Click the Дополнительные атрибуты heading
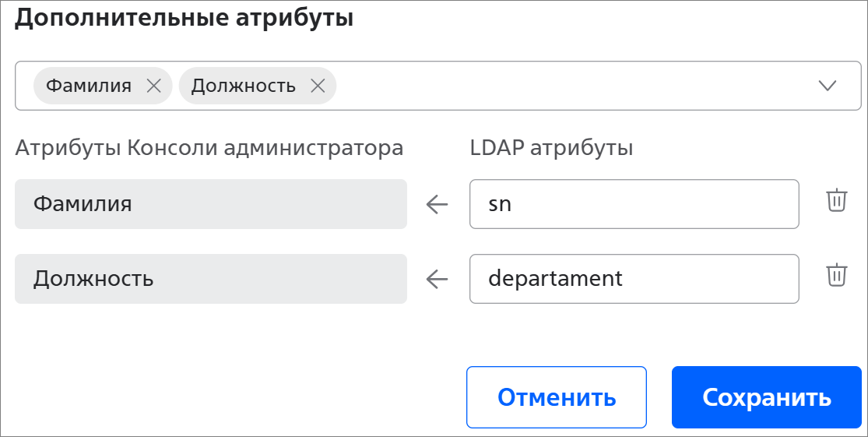This screenshot has height=437, width=868. click(x=184, y=19)
